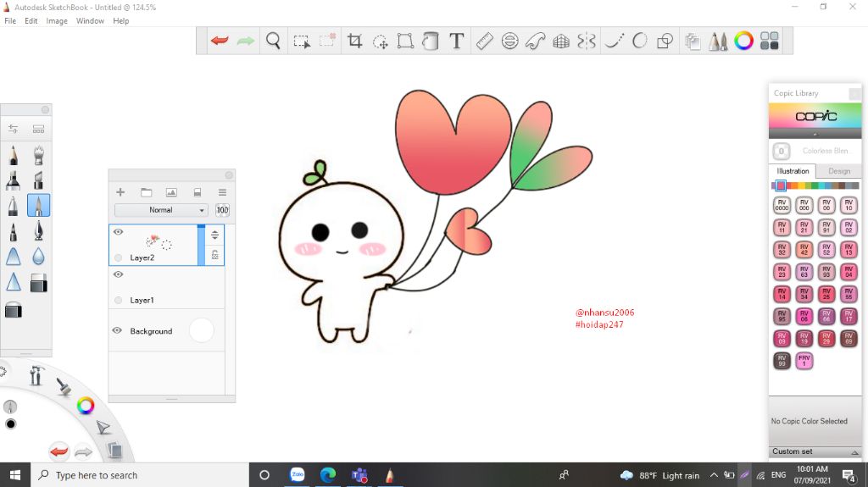Hide Layer2 using its eye icon
This screenshot has height=487, width=868.
pyautogui.click(x=118, y=232)
